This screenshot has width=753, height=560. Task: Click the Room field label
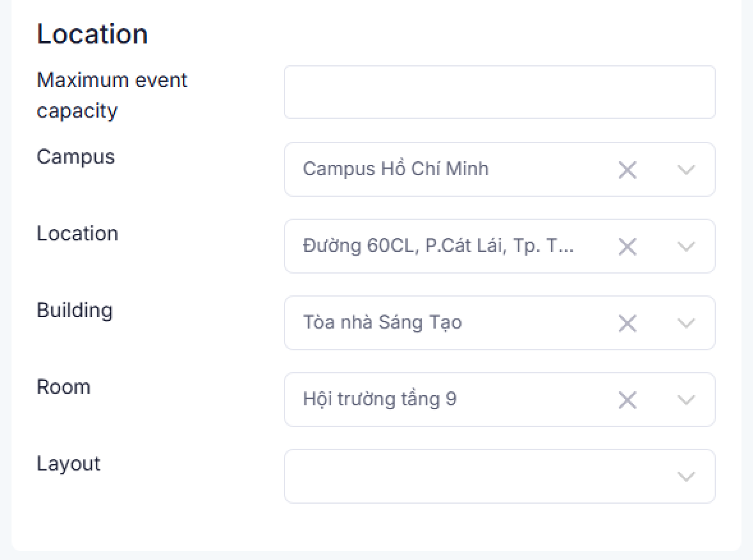tap(64, 387)
